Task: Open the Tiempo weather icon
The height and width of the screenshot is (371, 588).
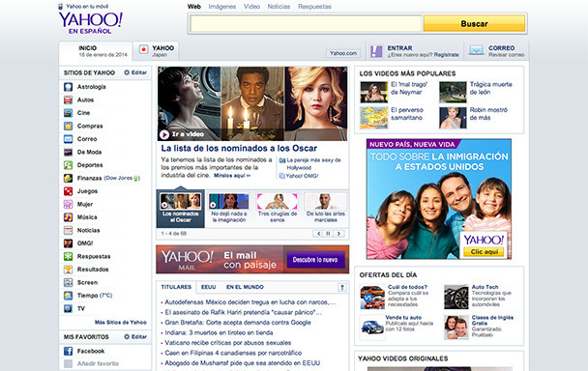Action: pyautogui.click(x=68, y=296)
